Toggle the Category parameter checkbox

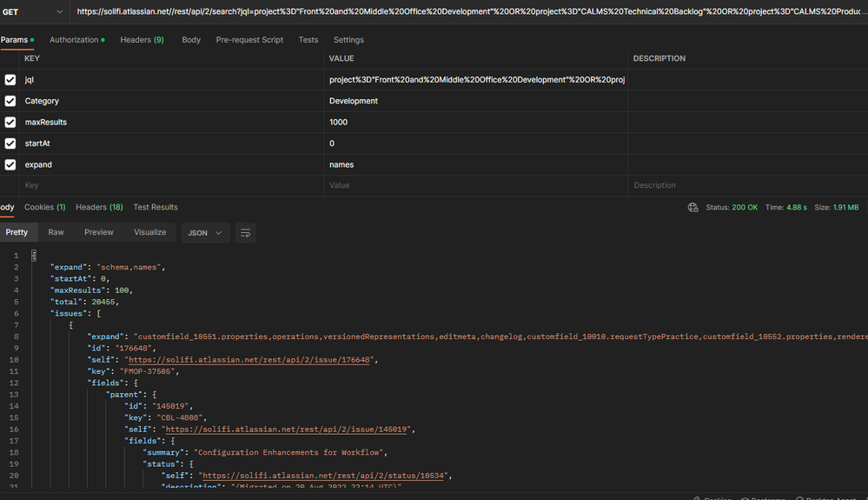click(10, 101)
